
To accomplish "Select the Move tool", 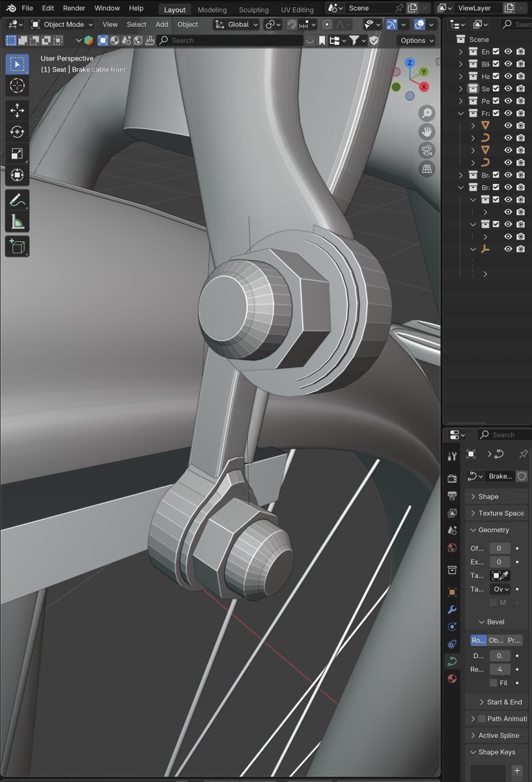I will coord(18,111).
